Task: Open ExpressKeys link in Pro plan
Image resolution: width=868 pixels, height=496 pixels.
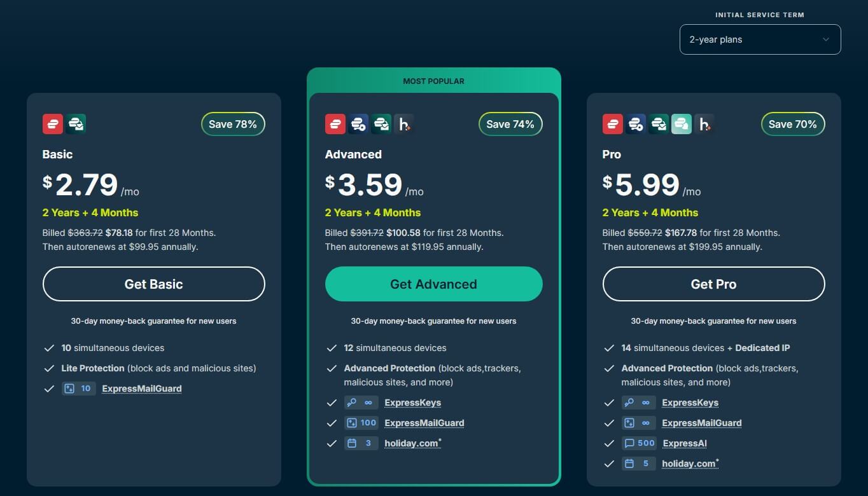Action: tap(690, 403)
